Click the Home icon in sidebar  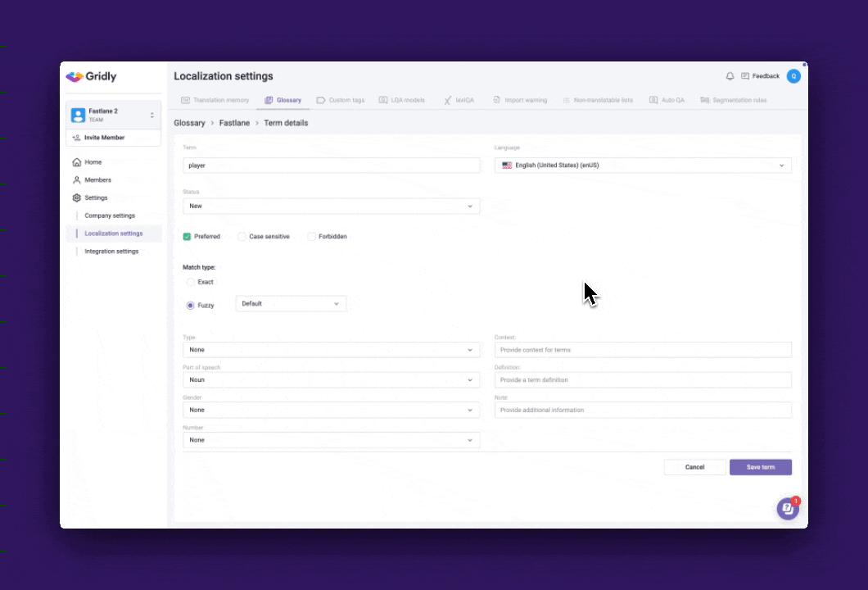77,162
